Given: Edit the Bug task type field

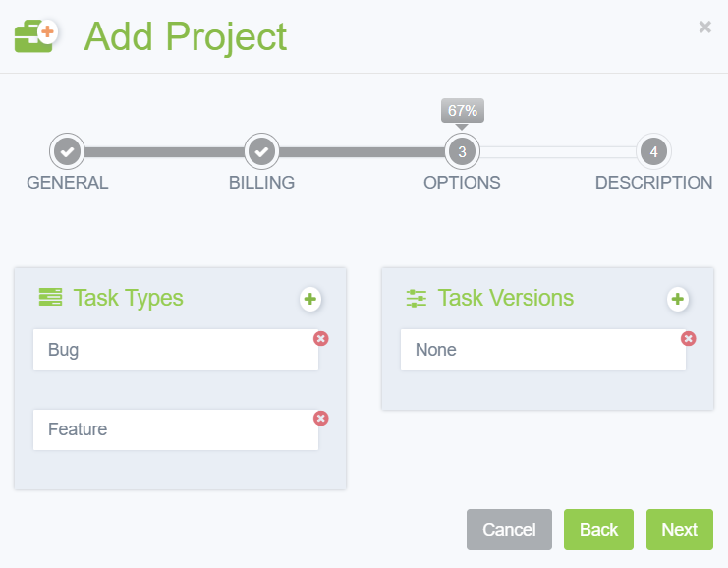Looking at the screenshot, I should click(176, 350).
